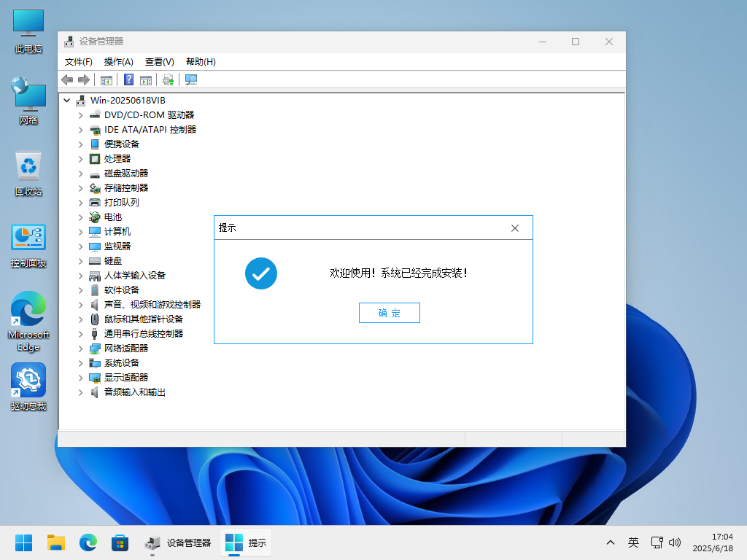
Task: Click the 英 input method indicator
Action: point(633,542)
